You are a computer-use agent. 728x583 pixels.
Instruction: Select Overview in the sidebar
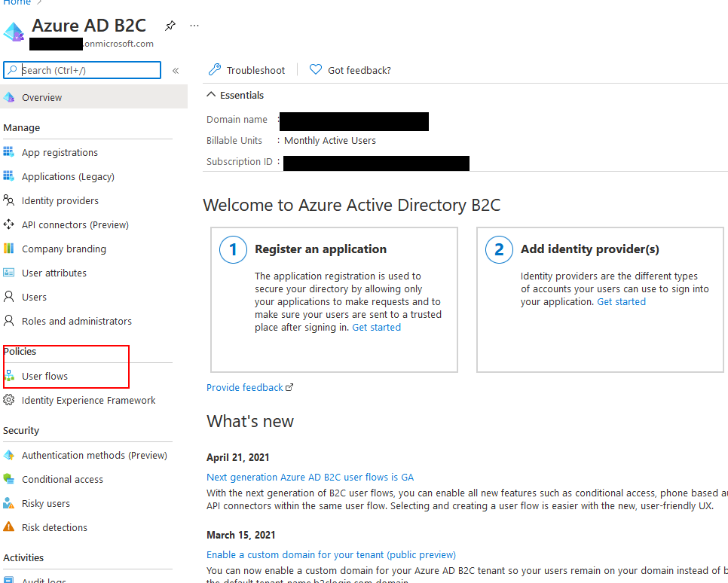(42, 98)
